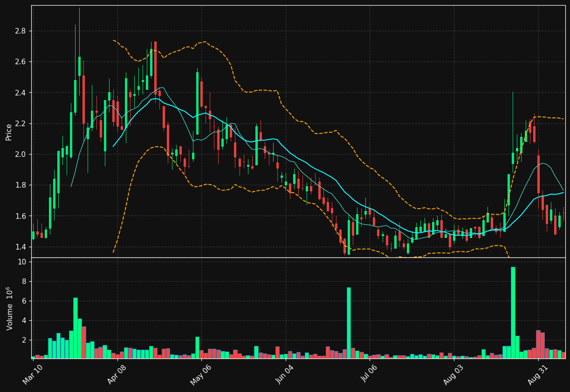Click the 1.6 price axis label
Viewport: 570px width, 392px height.
tap(21, 216)
